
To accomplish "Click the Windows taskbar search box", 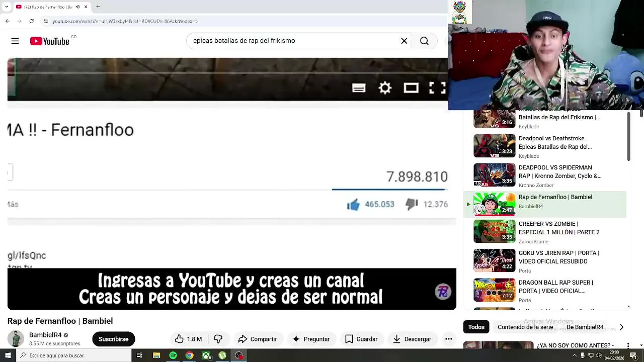I will coord(73,355).
